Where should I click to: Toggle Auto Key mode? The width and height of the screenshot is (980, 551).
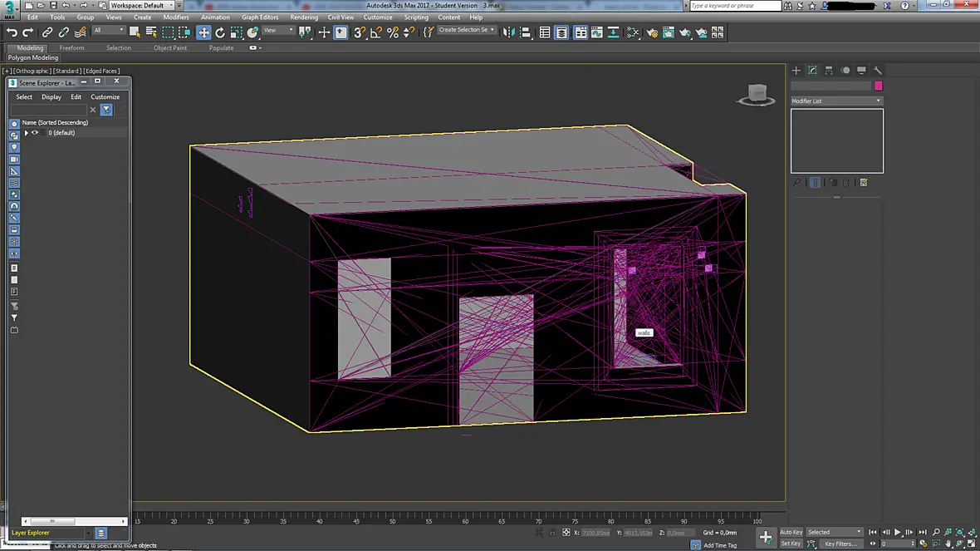coord(791,532)
